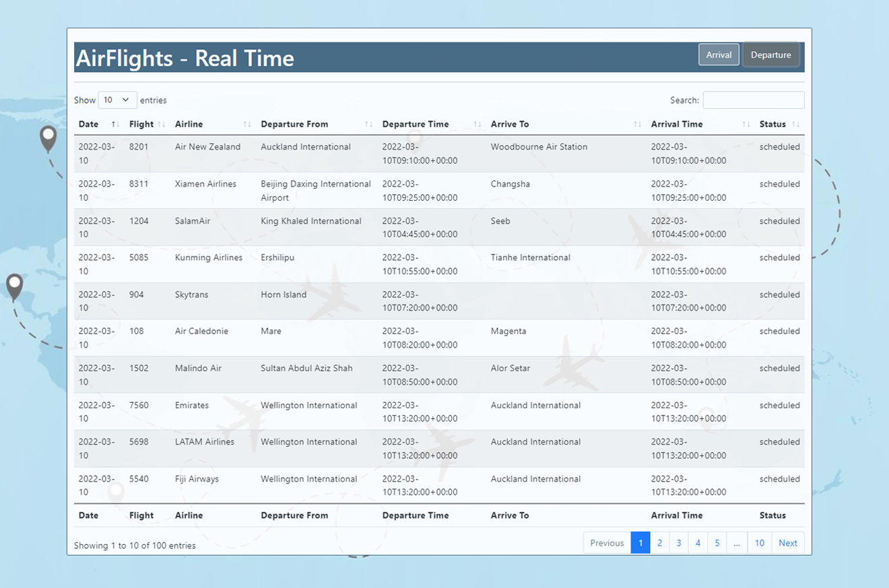
Task: Select page 5 in pagination
Action: [717, 543]
